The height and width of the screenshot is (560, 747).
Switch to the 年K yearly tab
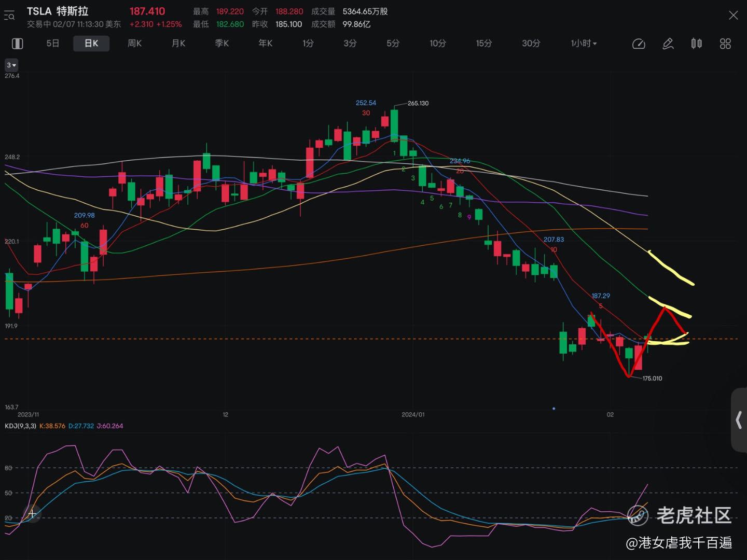(x=266, y=44)
